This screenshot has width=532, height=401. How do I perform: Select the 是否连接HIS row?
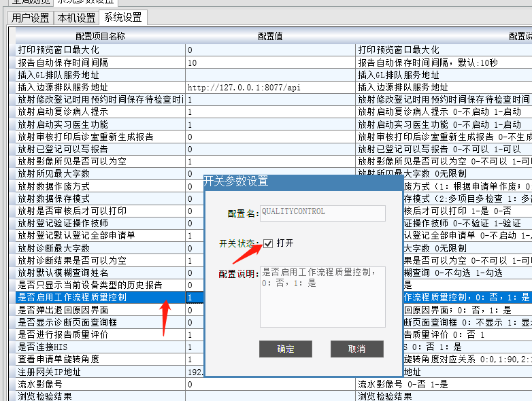[x=100, y=347]
